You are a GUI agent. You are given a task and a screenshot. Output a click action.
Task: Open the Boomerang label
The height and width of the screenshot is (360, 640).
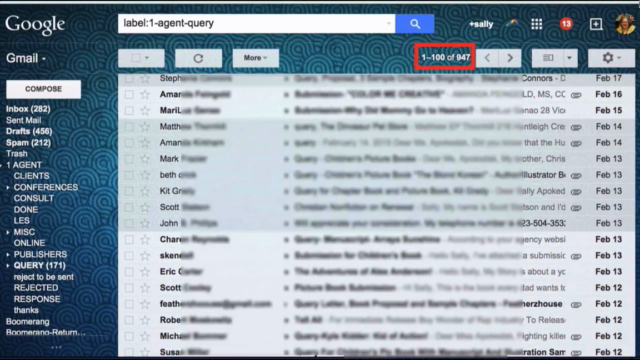27,322
